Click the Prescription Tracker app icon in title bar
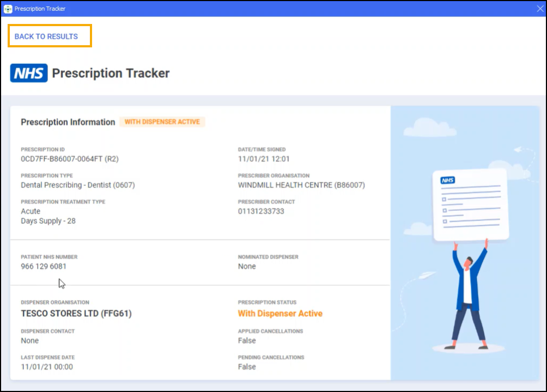 pos(8,9)
